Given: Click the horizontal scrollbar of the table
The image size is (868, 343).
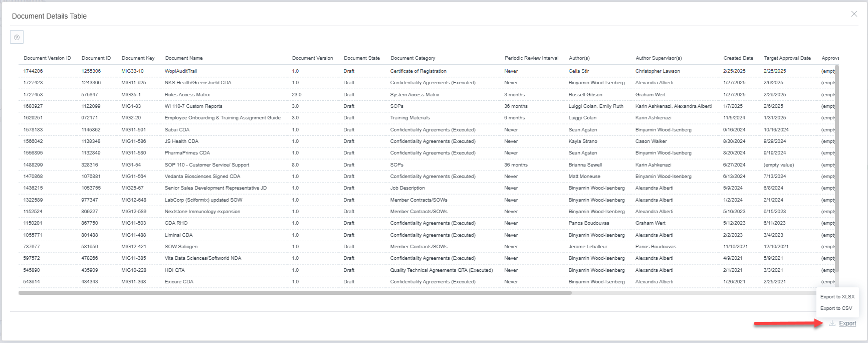Looking at the screenshot, I should [x=295, y=293].
